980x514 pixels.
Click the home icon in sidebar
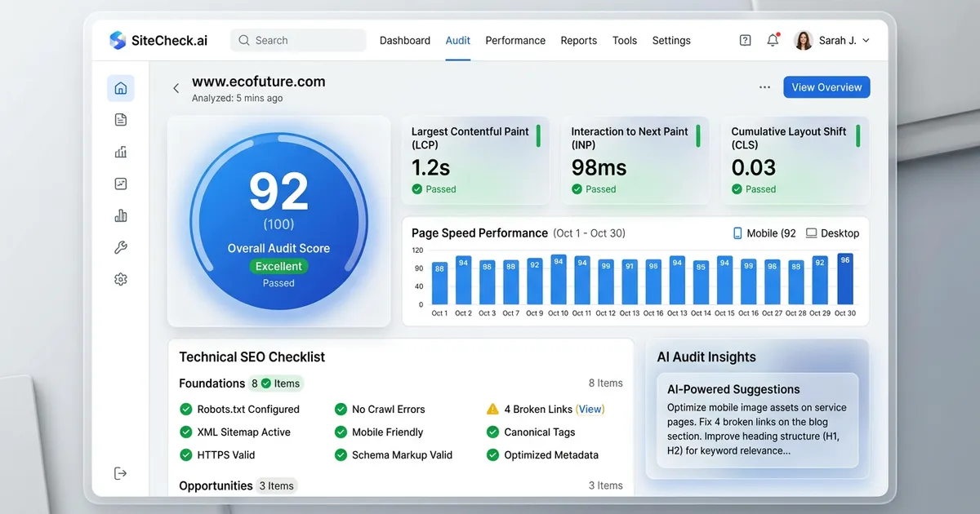click(121, 88)
